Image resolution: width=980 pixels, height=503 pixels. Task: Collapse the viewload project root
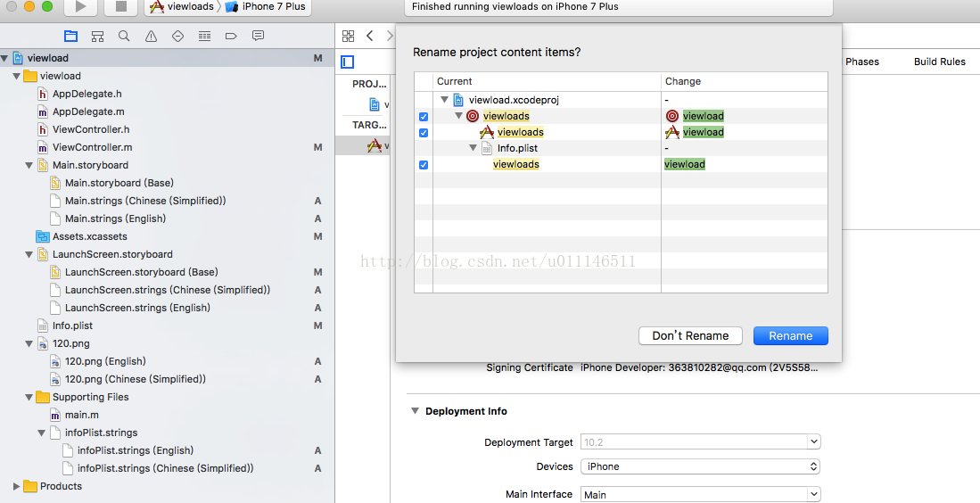[x=4, y=58]
